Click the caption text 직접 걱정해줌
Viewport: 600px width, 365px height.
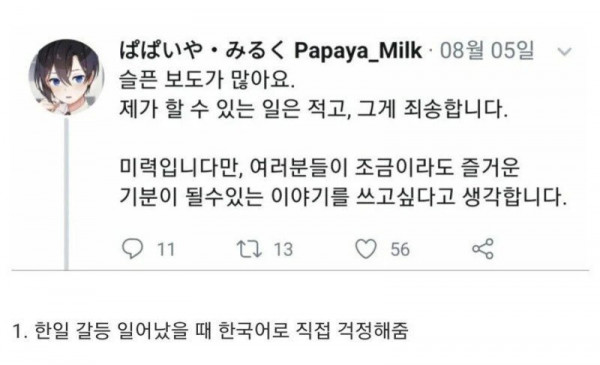(x=352, y=331)
